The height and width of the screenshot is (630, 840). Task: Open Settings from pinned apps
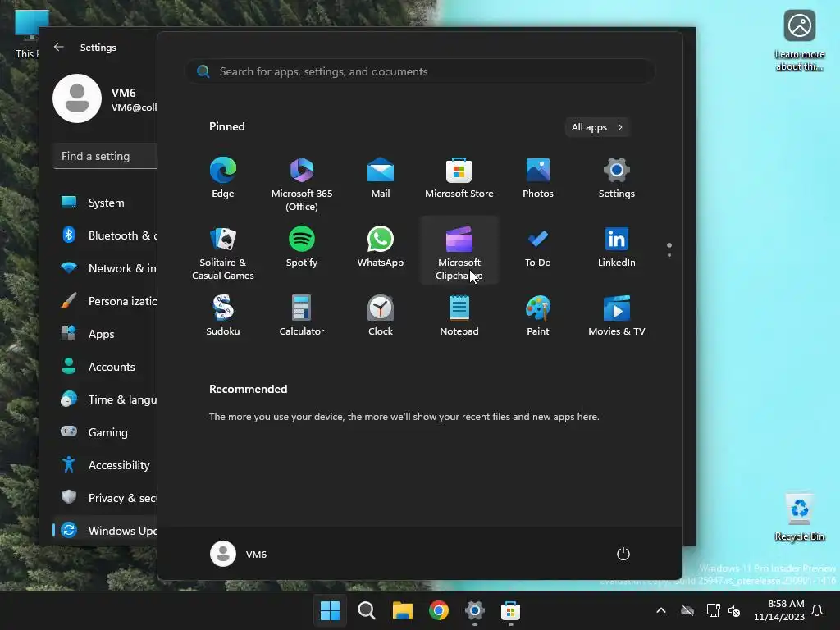point(617,178)
